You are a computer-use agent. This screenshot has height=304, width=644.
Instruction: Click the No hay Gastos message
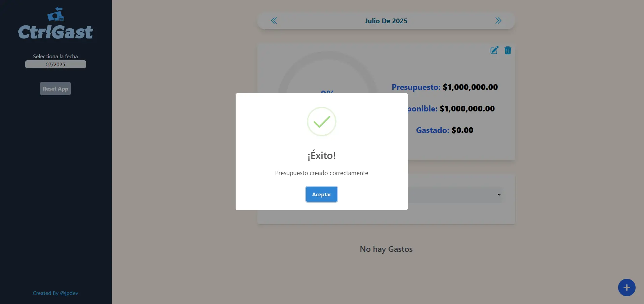tap(386, 249)
